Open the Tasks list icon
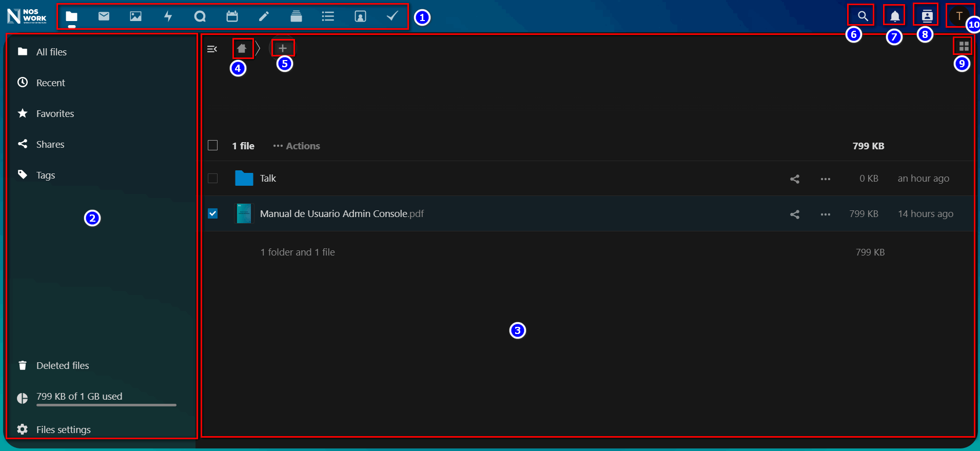Screen dimensions: 980x451 [x=328, y=16]
